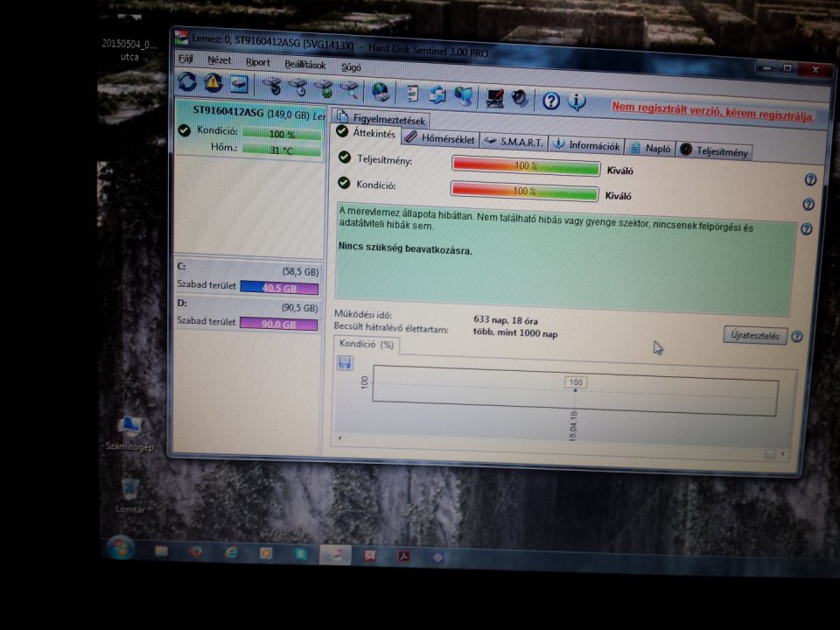Image resolution: width=840 pixels, height=630 pixels.
Task: Switch to the Teljesítmény tab
Action: pyautogui.click(x=715, y=151)
